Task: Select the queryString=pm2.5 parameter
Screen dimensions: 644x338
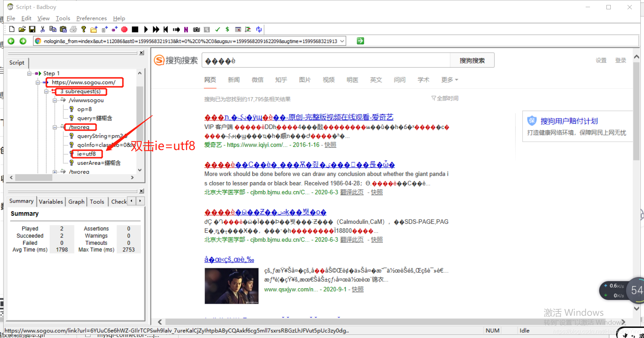Action: 102,136
